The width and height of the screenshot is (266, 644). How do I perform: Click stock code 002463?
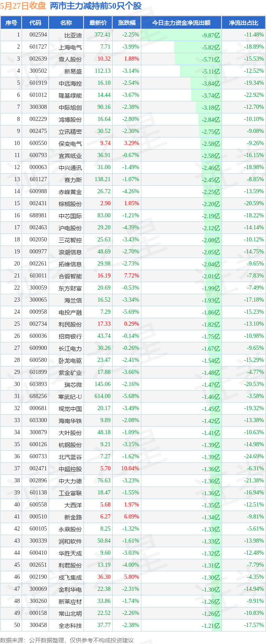38,228
